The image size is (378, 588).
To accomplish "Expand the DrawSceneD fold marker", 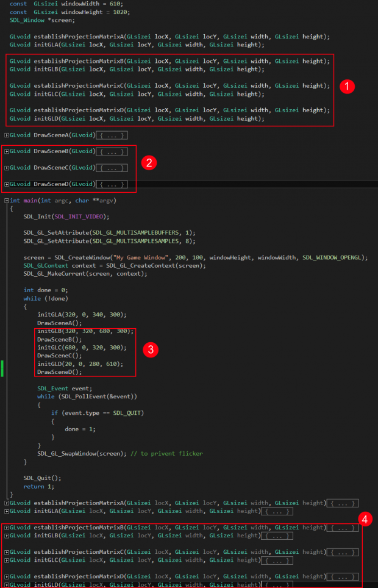I will click(7, 184).
